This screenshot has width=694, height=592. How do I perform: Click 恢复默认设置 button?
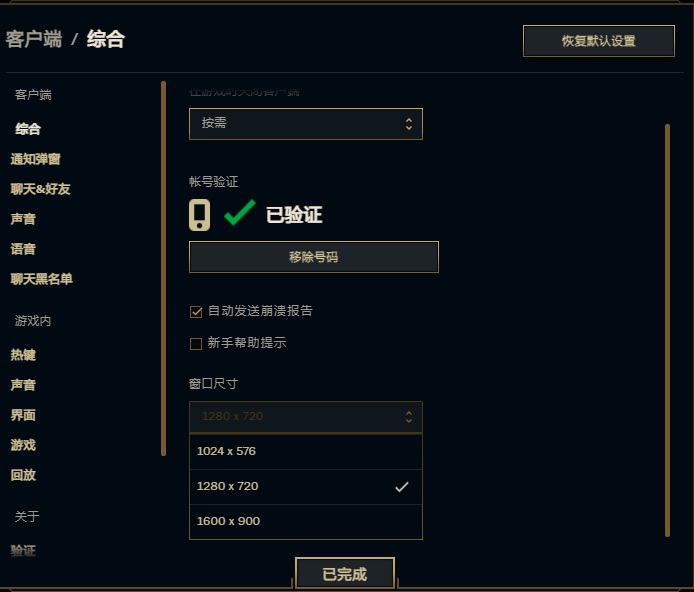(598, 41)
